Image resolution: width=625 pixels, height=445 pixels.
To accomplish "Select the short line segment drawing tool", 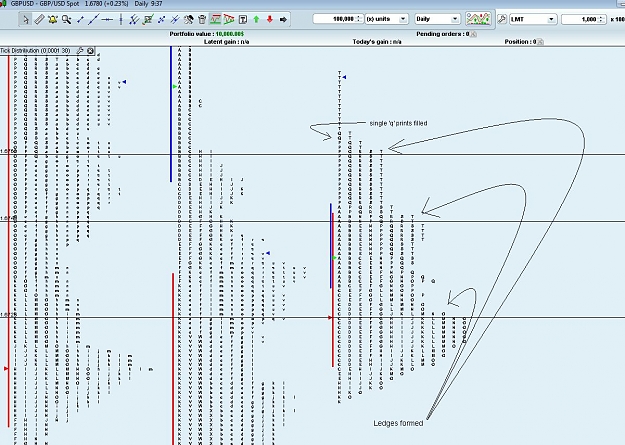I will (80, 19).
